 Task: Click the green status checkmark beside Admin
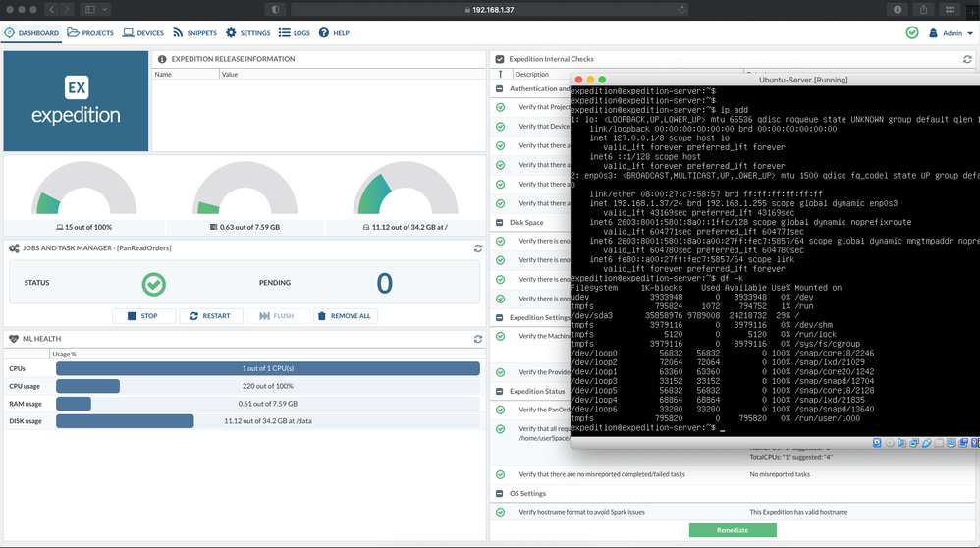pyautogui.click(x=912, y=32)
